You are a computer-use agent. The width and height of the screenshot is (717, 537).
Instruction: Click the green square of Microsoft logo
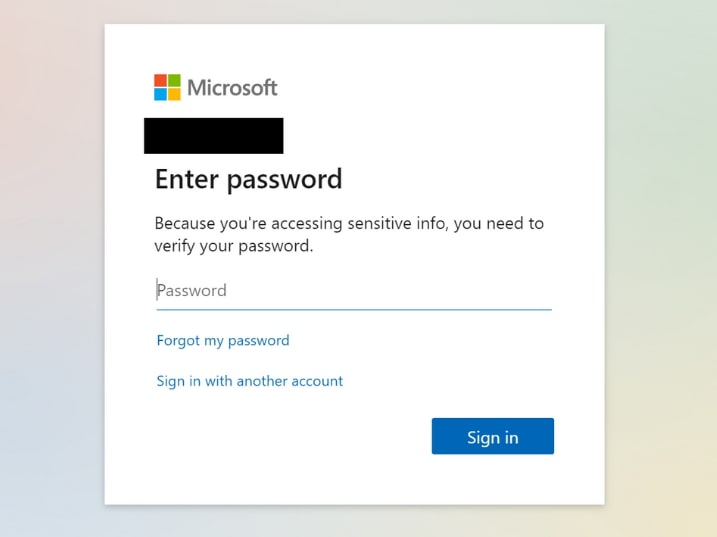tap(174, 81)
